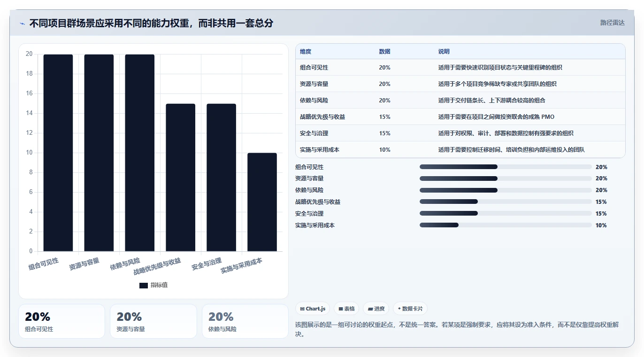Click the 战略优先级与收益 bar in chart
644x357 pixels.
click(x=181, y=178)
